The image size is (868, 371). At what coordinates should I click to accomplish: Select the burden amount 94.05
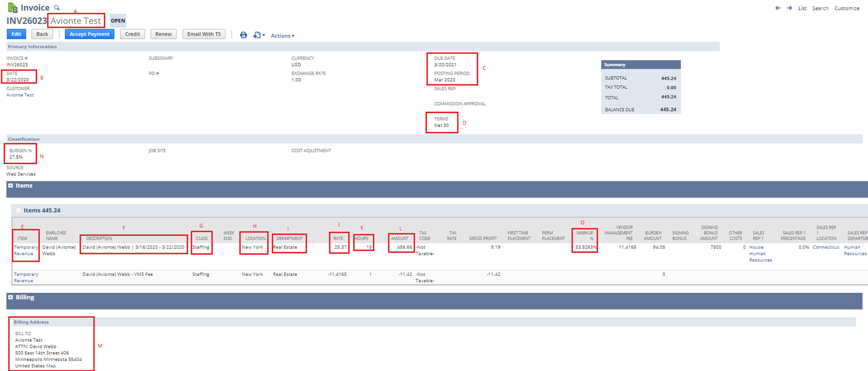pos(659,247)
